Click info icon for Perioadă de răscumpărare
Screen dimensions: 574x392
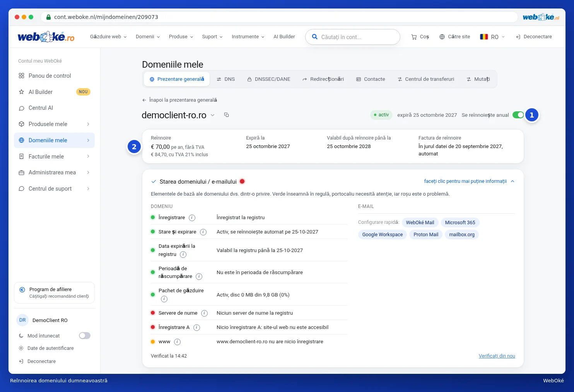[199, 276]
